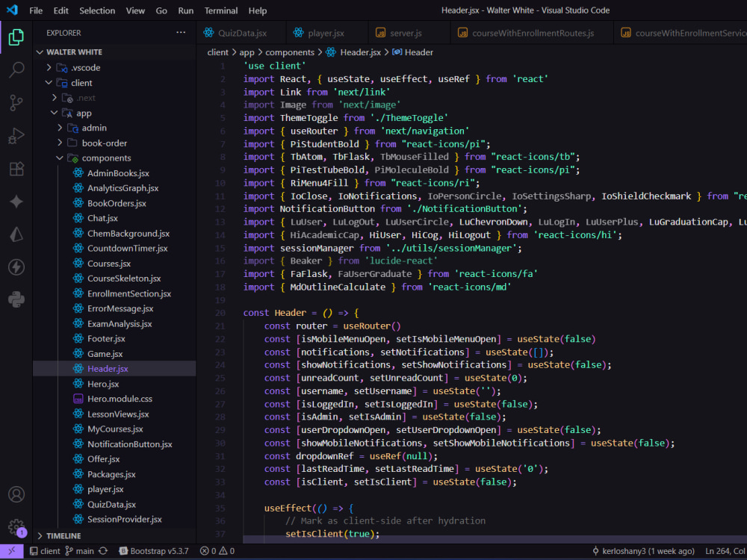Open the File menu

coord(36,10)
